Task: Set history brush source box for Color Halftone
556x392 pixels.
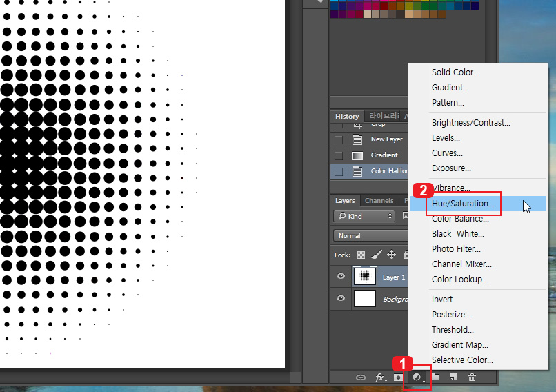Action: 339,171
